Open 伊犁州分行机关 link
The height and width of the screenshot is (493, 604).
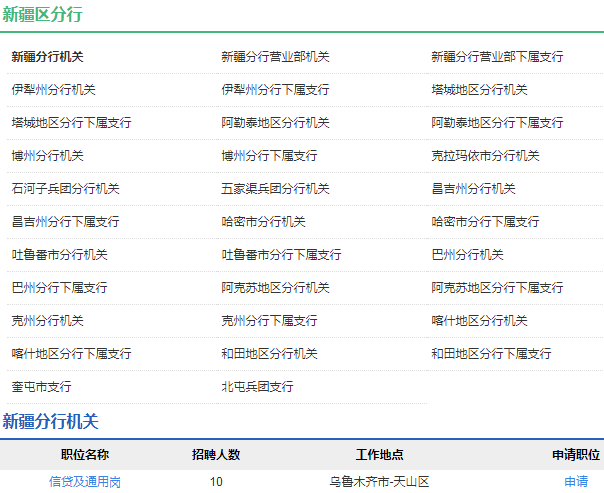tap(53, 90)
